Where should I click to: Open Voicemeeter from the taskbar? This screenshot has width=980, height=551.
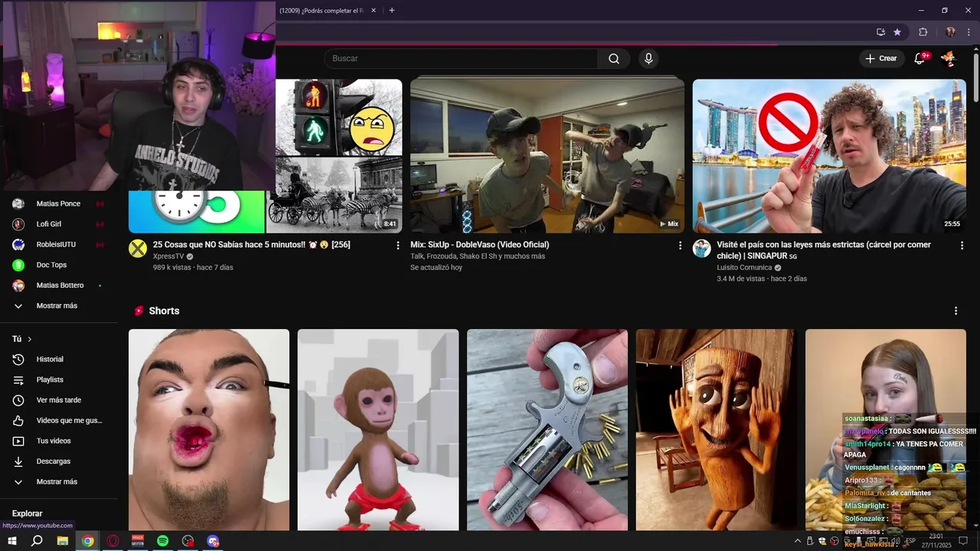138,541
